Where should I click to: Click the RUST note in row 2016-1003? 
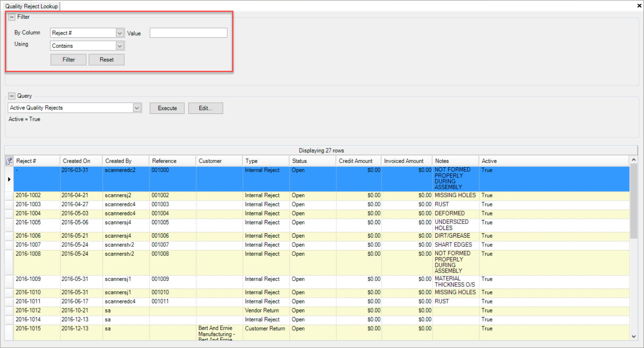456,205
